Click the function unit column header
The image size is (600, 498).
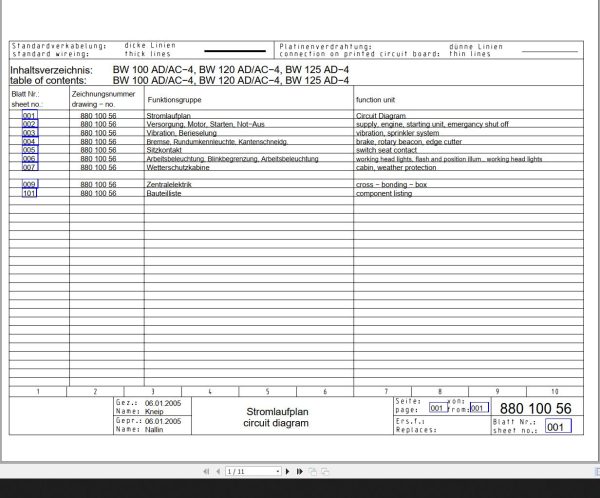pyautogui.click(x=375, y=100)
